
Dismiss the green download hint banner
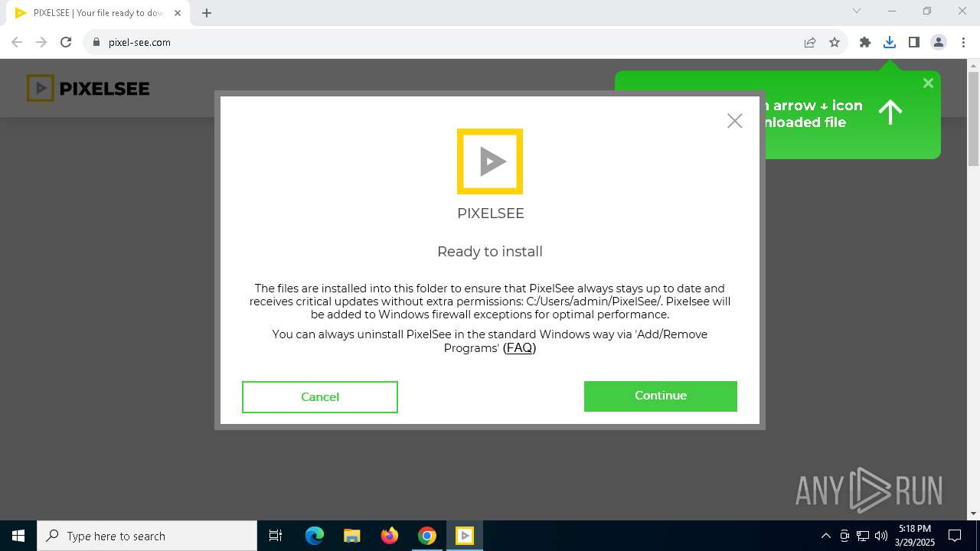coord(928,83)
